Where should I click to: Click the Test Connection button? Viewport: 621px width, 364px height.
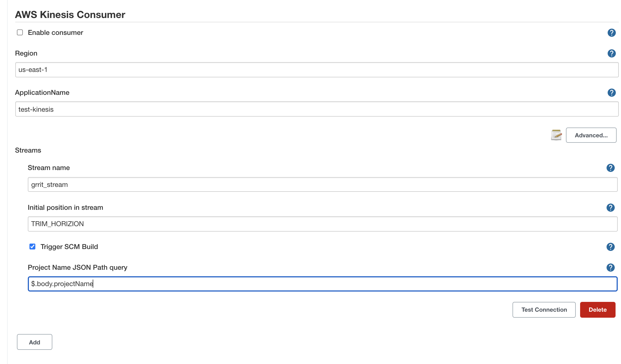point(544,310)
